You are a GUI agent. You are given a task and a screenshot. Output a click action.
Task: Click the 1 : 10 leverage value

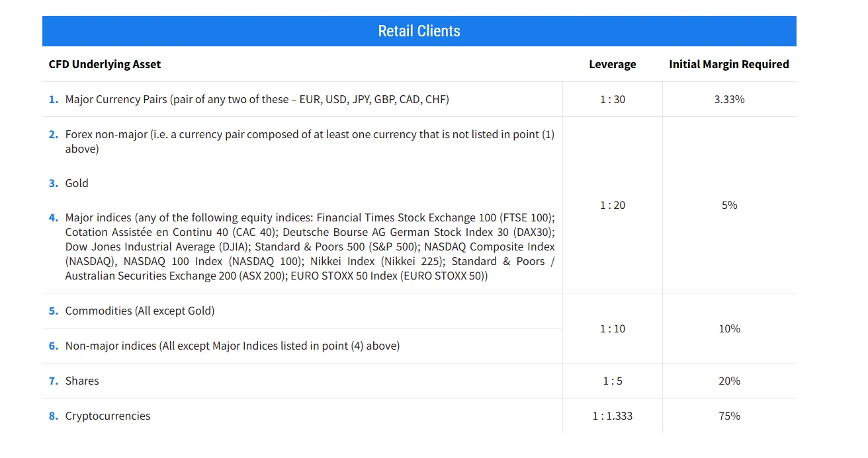[613, 328]
